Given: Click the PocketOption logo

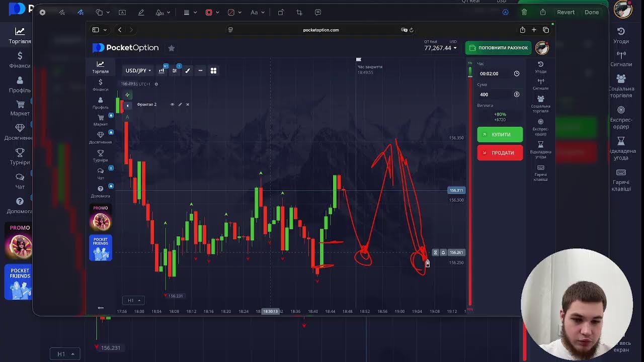Looking at the screenshot, I should 125,48.
